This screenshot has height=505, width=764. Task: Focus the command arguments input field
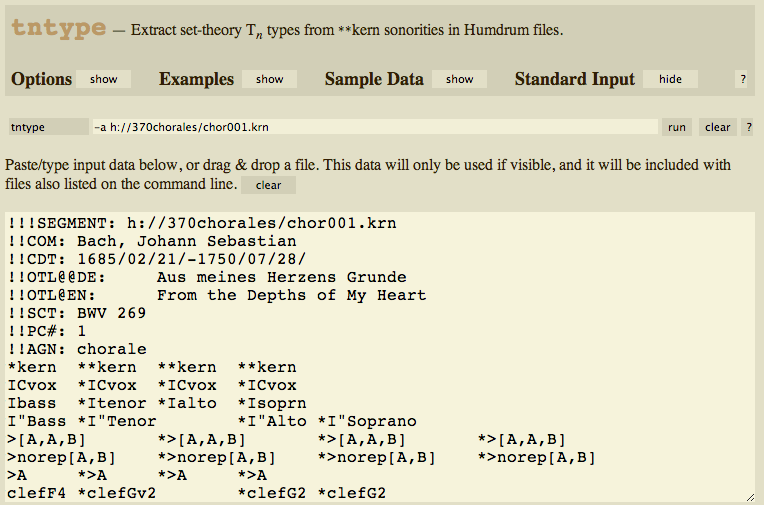tap(374, 127)
